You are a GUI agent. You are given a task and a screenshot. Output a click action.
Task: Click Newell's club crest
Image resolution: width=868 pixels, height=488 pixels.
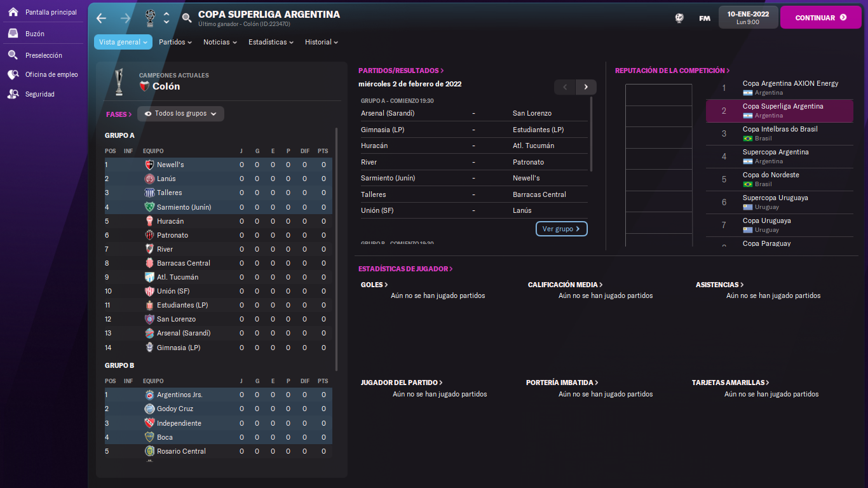pyautogui.click(x=149, y=165)
